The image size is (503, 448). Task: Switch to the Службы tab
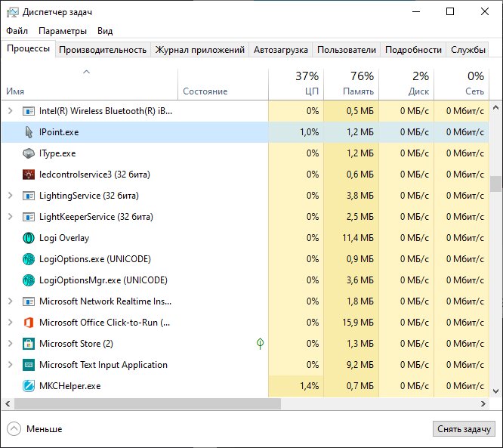pyautogui.click(x=468, y=50)
